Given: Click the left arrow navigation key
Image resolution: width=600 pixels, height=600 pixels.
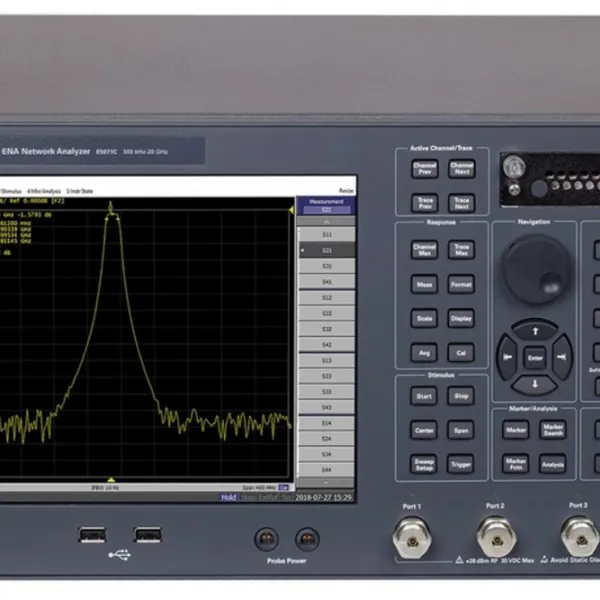Looking at the screenshot, I should (508, 357).
